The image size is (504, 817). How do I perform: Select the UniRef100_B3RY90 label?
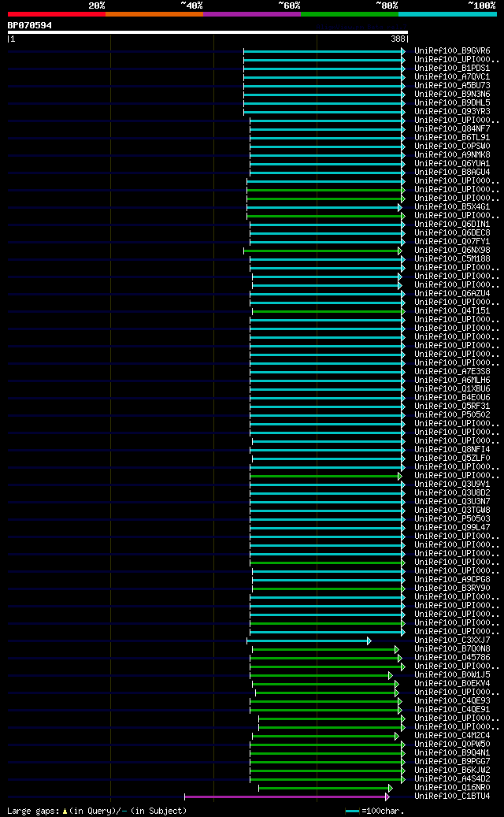452,589
